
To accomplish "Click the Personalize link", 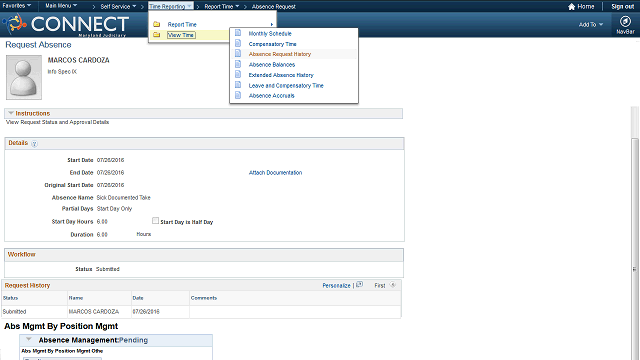I will click(x=336, y=285).
